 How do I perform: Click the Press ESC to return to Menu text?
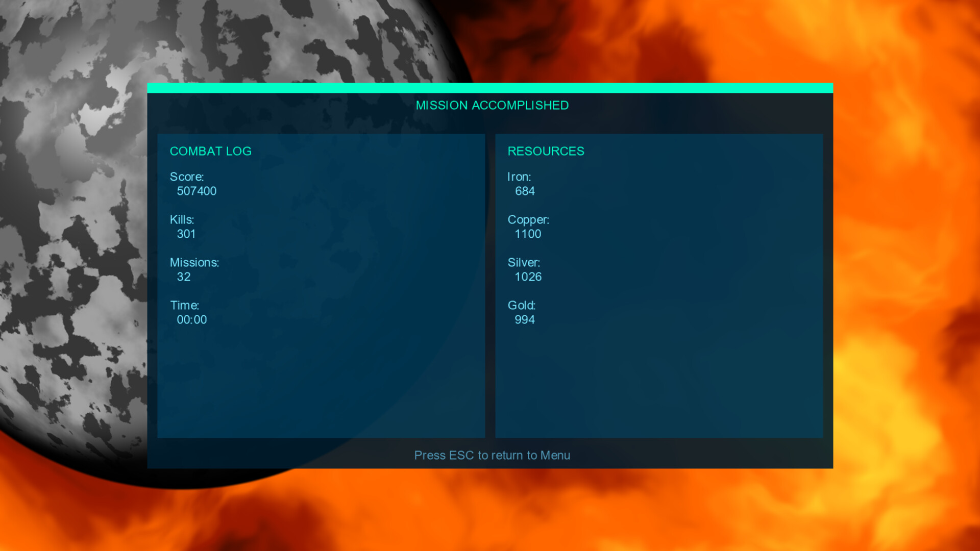[492, 455]
